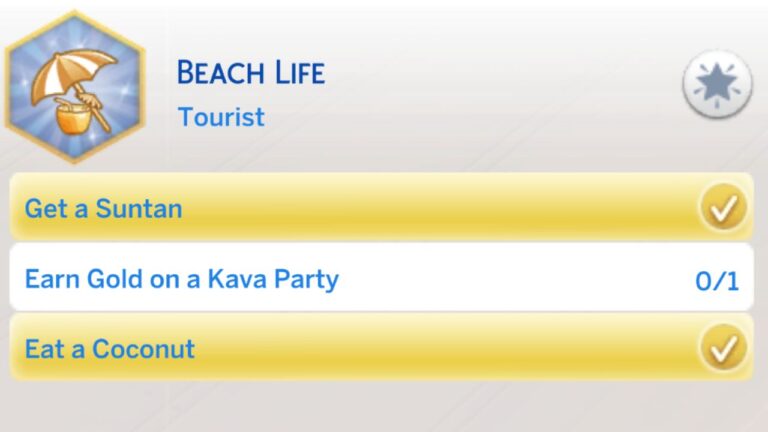Select the Eat a Coconut goal row
Screen dimensions: 768x432
tap(380, 348)
